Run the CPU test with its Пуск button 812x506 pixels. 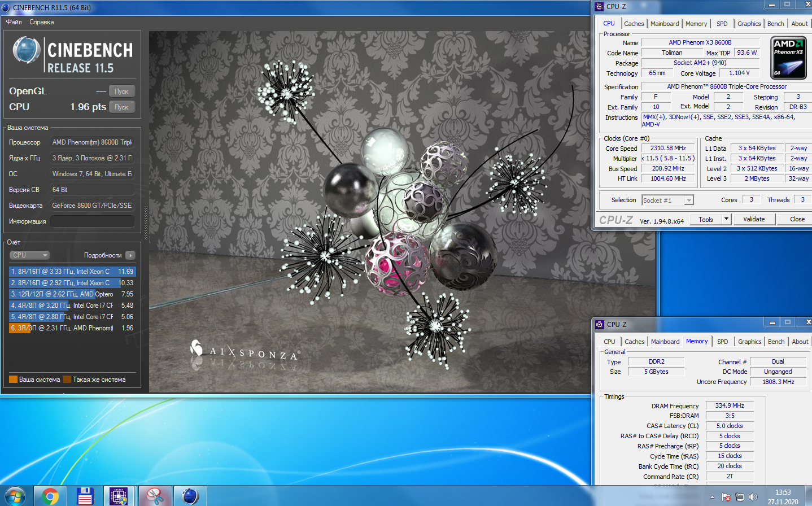click(x=122, y=107)
